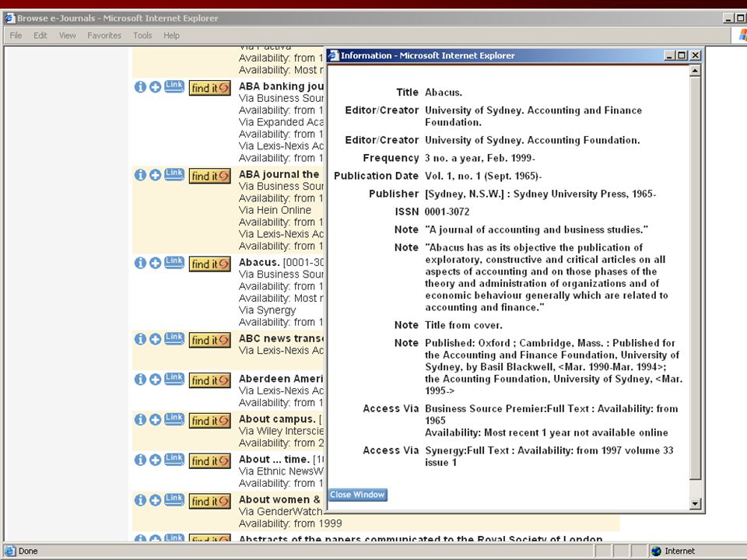
Task: Click the plus icon for ABA banking journal
Action: pos(156,86)
